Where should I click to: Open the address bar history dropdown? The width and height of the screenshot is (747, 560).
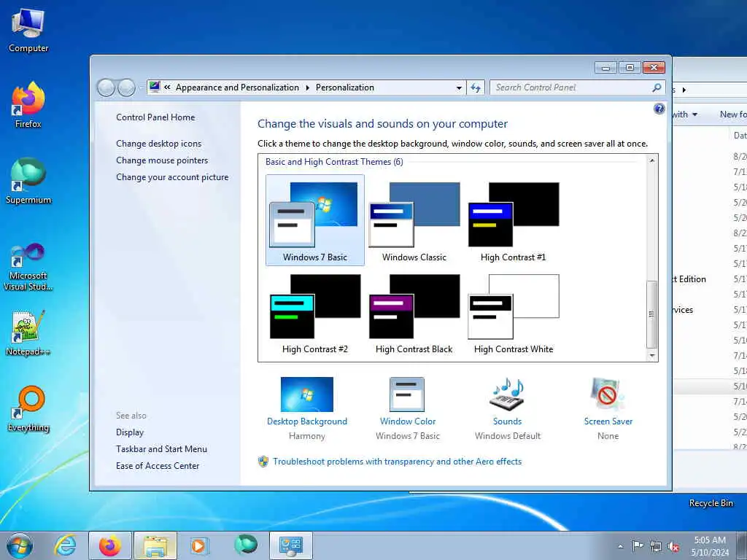point(459,87)
